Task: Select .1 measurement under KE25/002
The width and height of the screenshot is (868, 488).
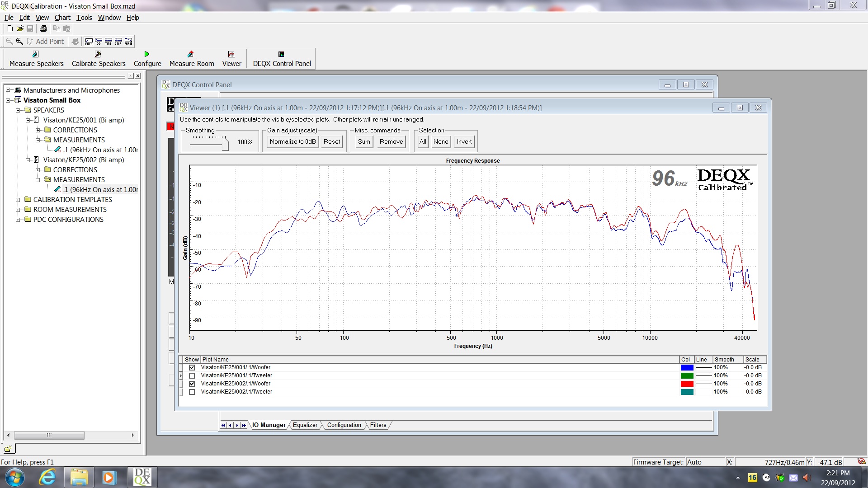Action: point(96,189)
